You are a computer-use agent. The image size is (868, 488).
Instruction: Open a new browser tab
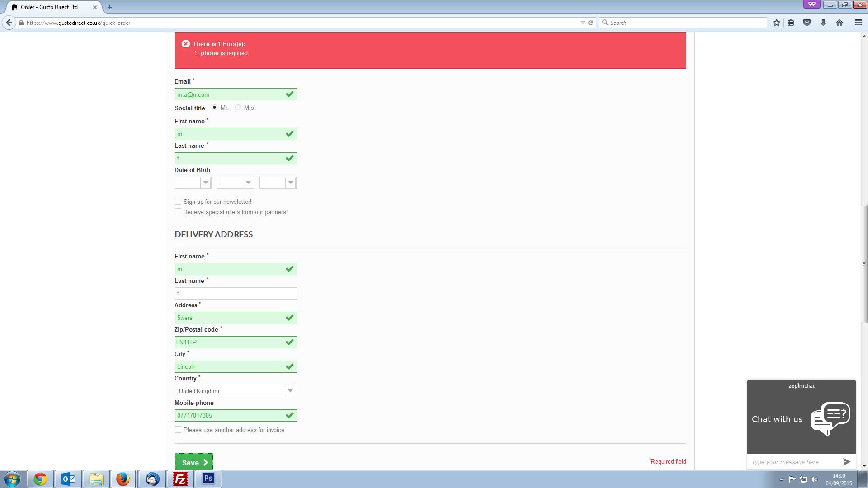pyautogui.click(x=110, y=7)
